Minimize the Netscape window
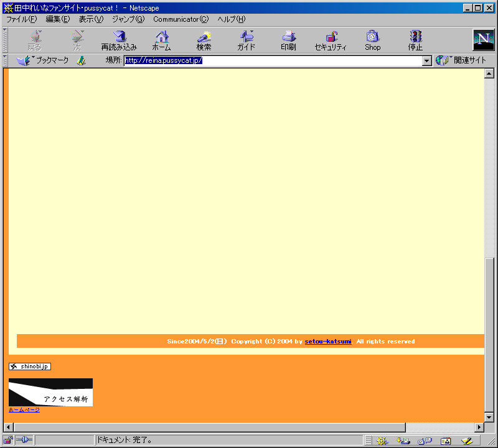Screen dimensions: 498x448 coord(467,8)
